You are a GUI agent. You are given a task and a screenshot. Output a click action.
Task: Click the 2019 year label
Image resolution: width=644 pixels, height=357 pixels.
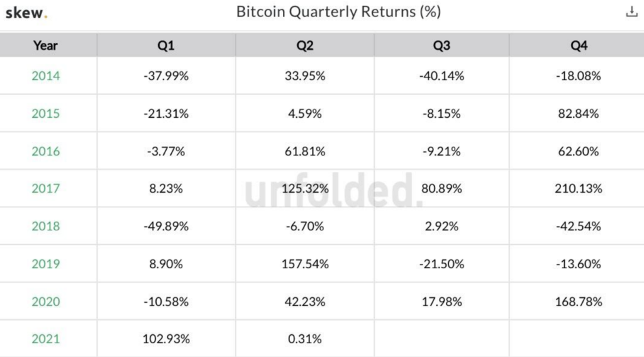[x=46, y=264]
